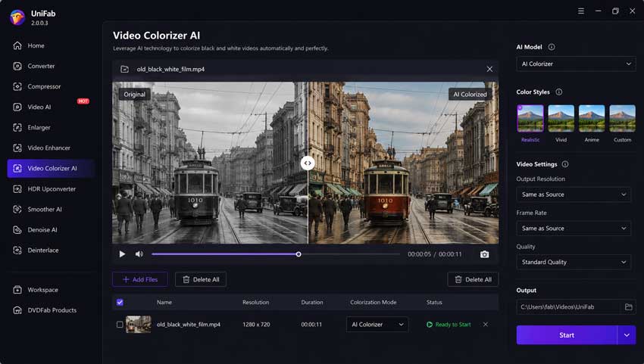Open the AI Model dropdown
Screen dimensions: 644x364
[x=576, y=64]
